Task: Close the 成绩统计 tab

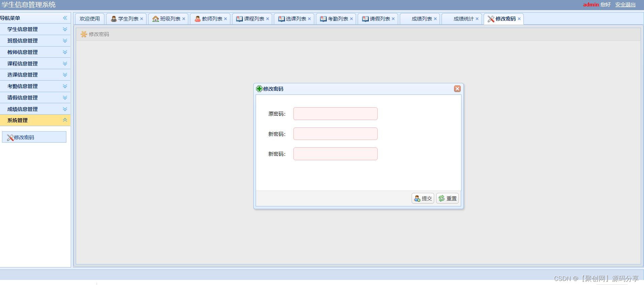Action: pyautogui.click(x=477, y=19)
